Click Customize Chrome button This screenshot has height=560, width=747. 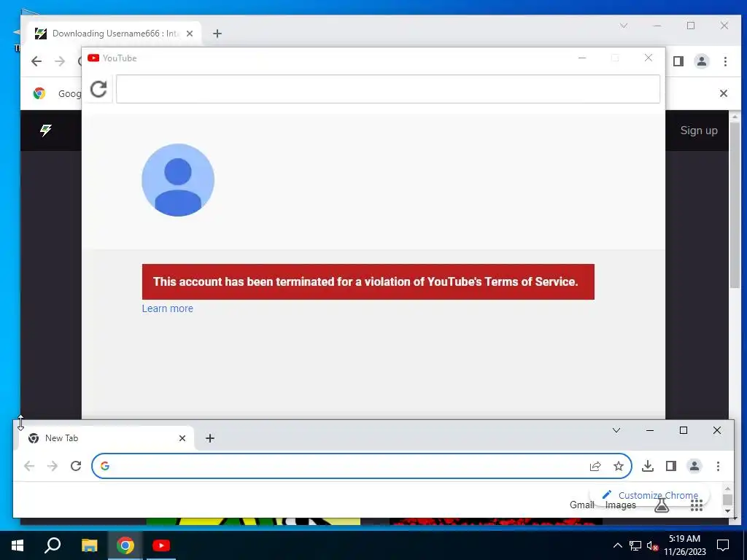coord(650,495)
